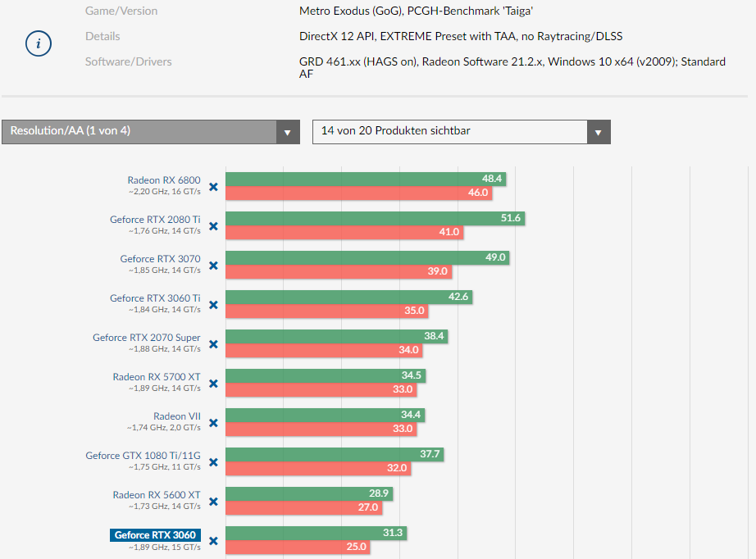
Task: Open the Resolution/AA (1 von 4) dropdown
Action: point(151,132)
